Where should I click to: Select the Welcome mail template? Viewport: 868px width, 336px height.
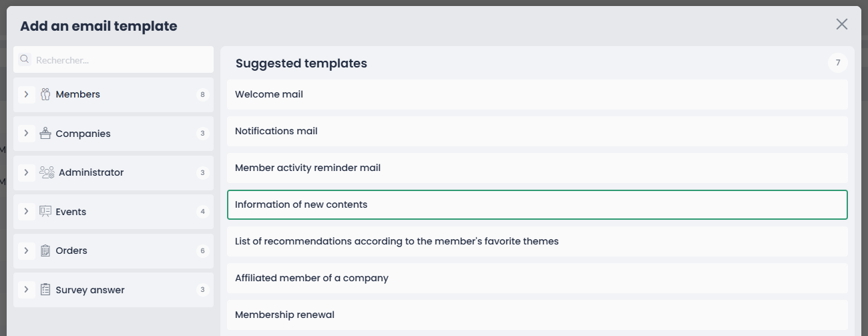coord(537,94)
